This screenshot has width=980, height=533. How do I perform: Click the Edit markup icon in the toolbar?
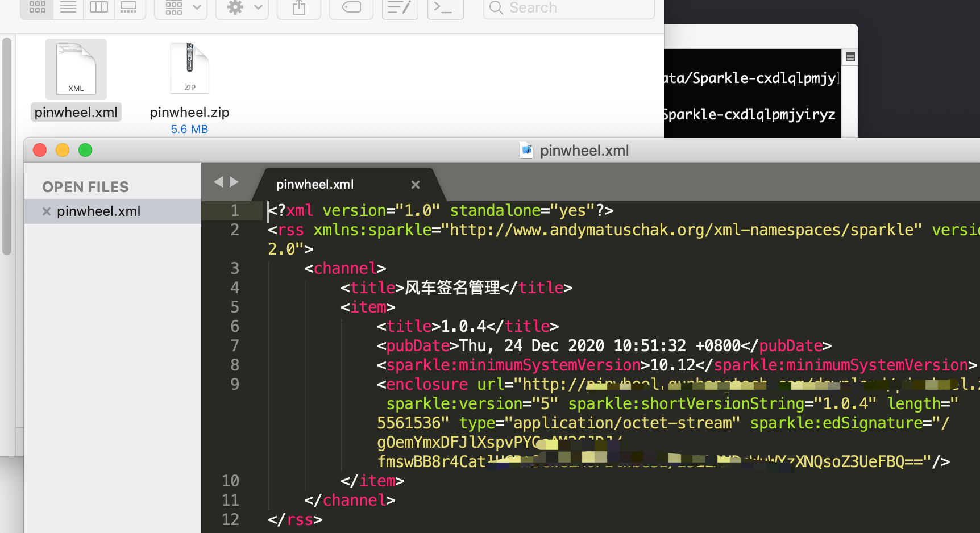[400, 7]
